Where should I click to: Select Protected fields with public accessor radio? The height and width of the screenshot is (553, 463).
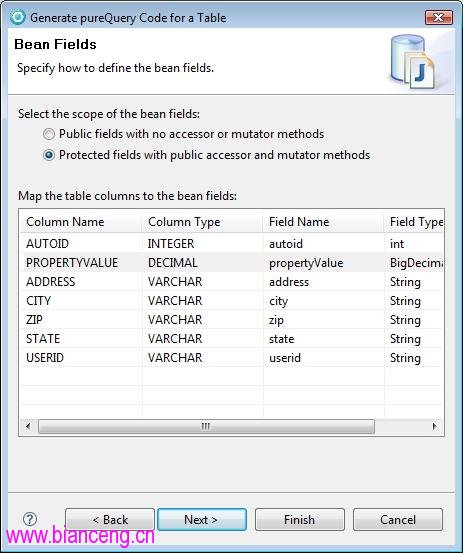tap(49, 155)
